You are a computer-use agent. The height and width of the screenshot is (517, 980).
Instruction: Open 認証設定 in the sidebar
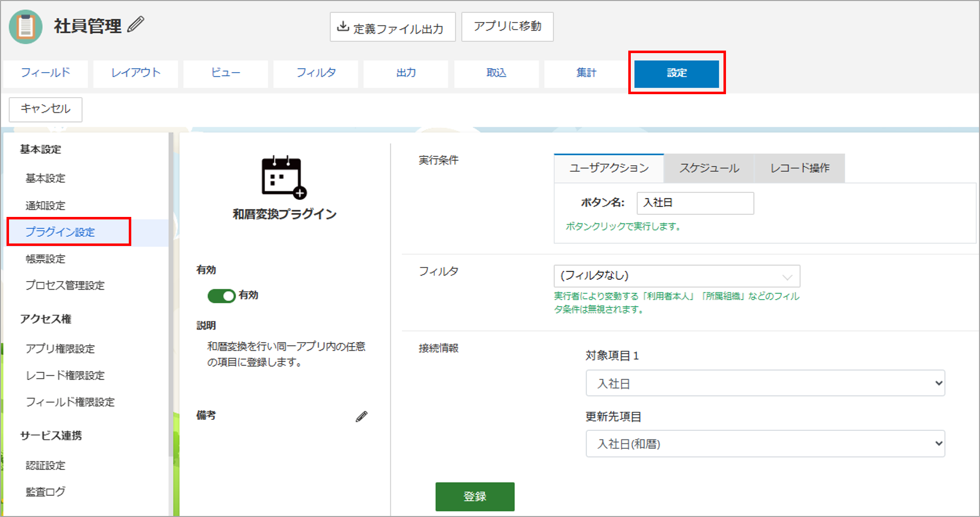pyautogui.click(x=46, y=465)
